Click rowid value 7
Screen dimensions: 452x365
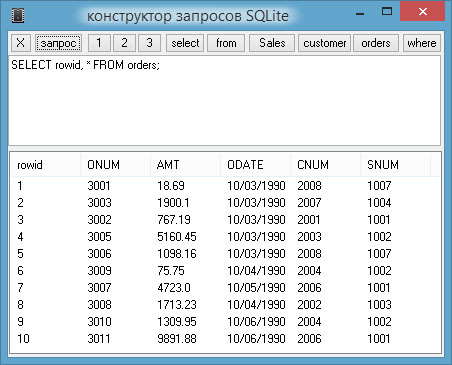point(20,288)
